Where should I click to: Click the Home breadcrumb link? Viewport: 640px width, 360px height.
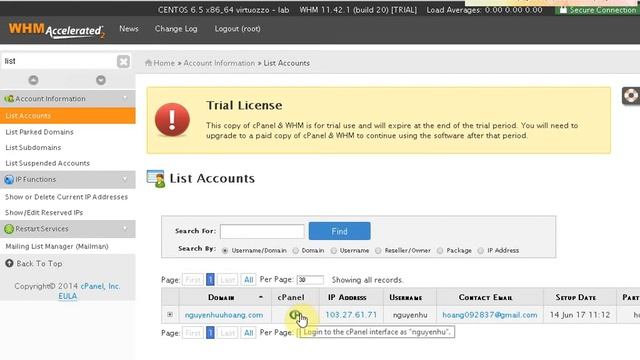(164, 63)
